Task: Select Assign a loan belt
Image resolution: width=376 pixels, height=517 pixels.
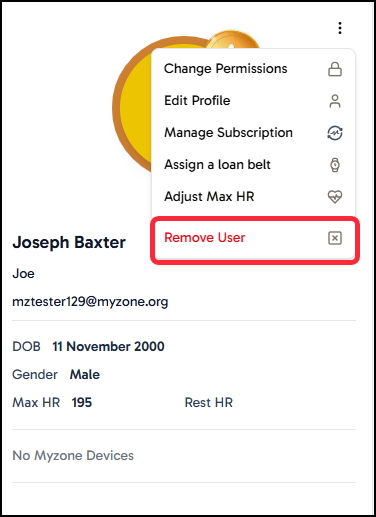Action: (x=253, y=165)
